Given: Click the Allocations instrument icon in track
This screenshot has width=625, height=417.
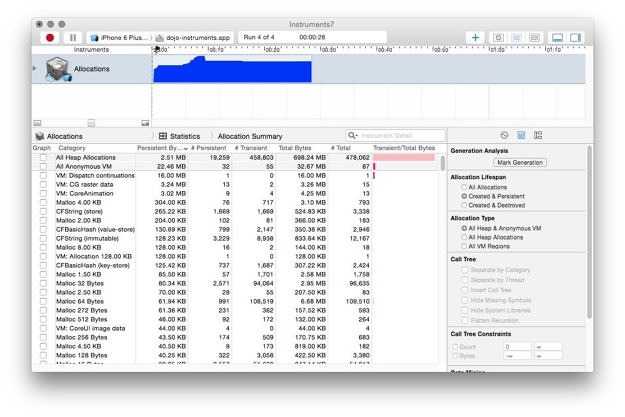Looking at the screenshot, I should 55,70.
